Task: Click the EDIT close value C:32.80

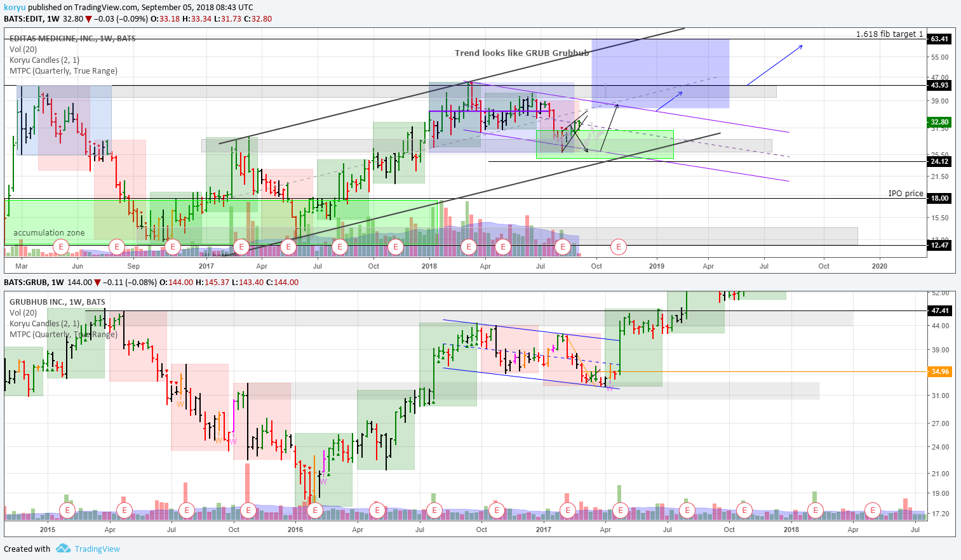Action: (257, 18)
